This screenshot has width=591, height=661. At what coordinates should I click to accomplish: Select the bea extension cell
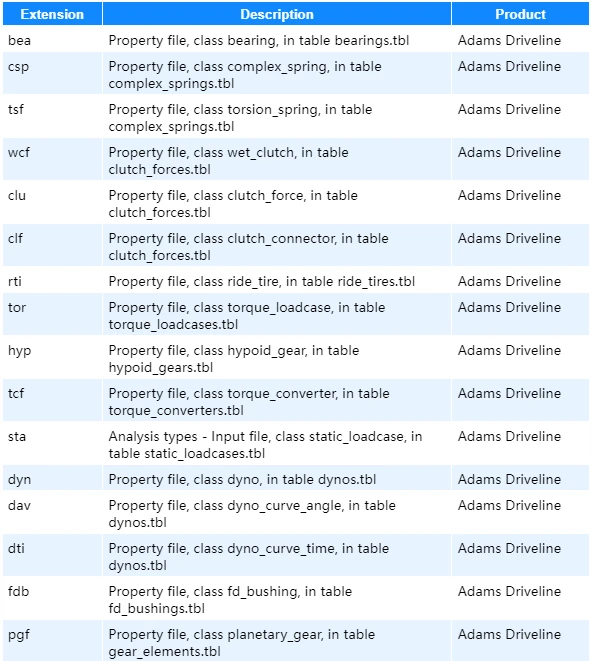click(x=52, y=40)
